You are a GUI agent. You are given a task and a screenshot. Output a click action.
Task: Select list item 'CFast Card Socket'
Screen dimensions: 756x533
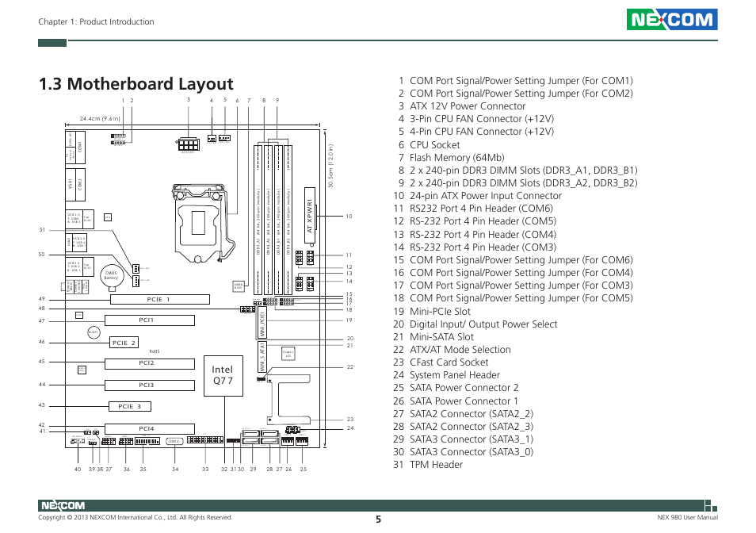449,362
